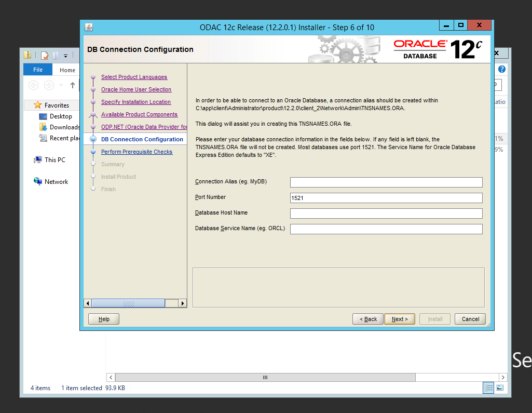This screenshot has width=532, height=413.
Task: Open Home tab in Explorer window
Action: pos(67,70)
